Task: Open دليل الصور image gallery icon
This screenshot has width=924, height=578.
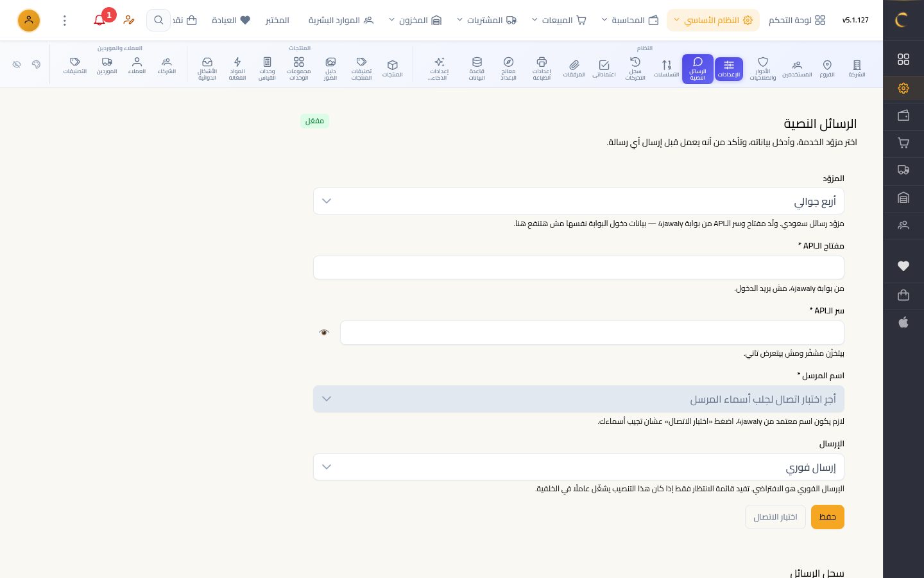Action: click(330, 69)
